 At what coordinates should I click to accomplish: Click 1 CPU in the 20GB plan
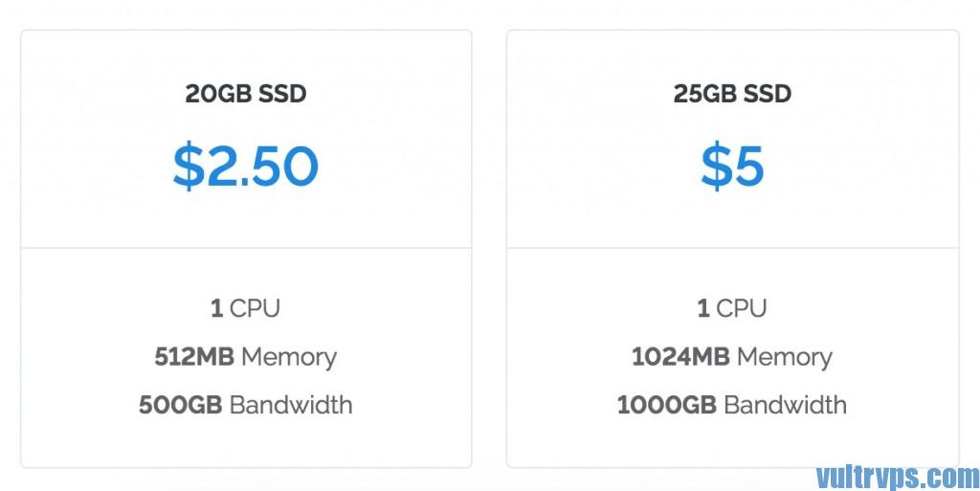(246, 308)
